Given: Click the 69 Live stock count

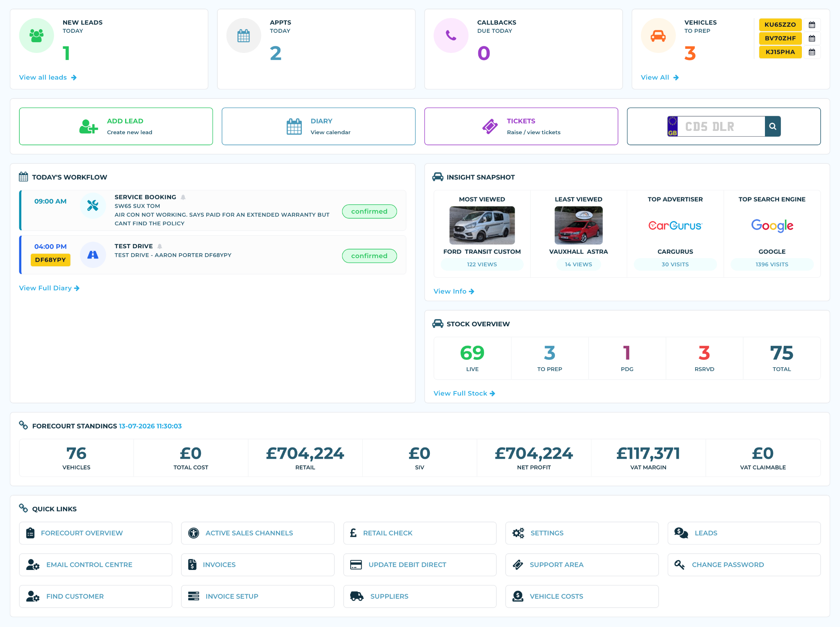Looking at the screenshot, I should coord(472,353).
